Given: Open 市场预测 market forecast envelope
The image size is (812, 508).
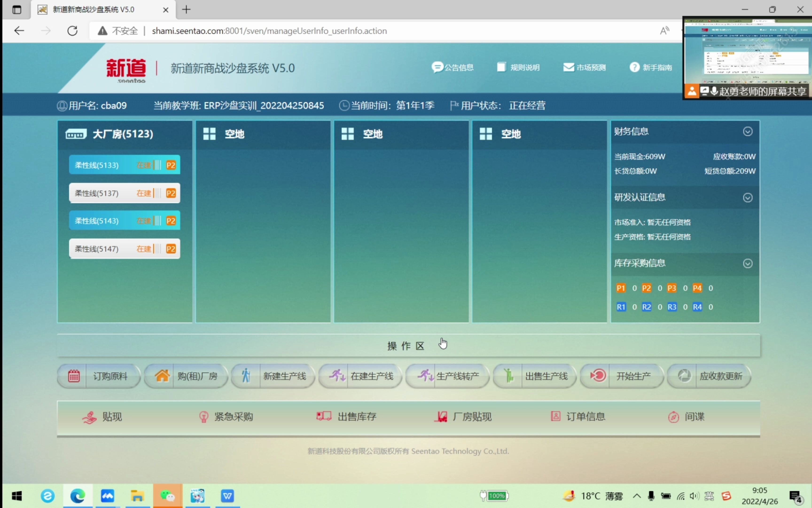Looking at the screenshot, I should pyautogui.click(x=584, y=67).
